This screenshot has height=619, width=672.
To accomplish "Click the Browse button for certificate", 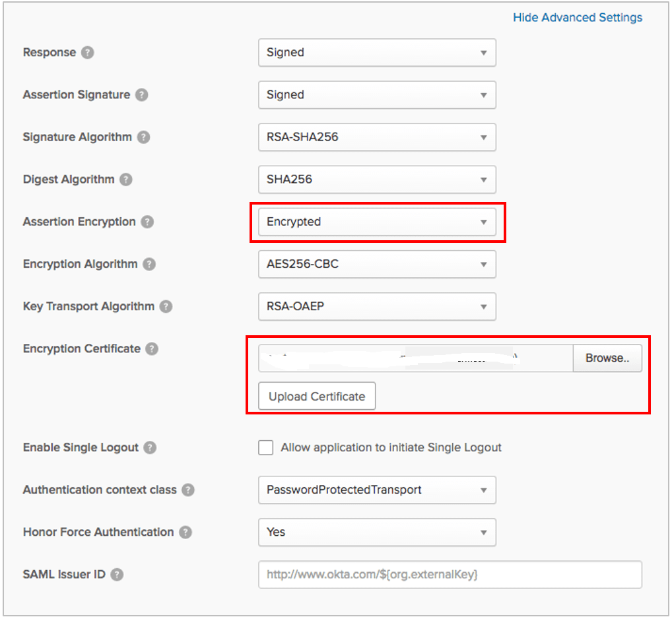I will point(607,358).
